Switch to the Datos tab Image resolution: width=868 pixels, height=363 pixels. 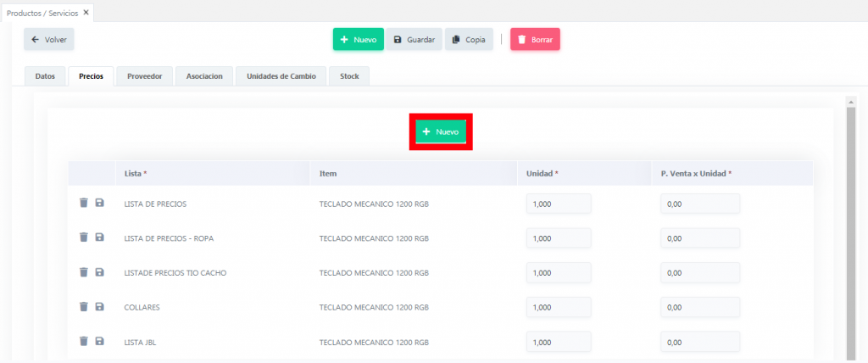click(x=45, y=76)
